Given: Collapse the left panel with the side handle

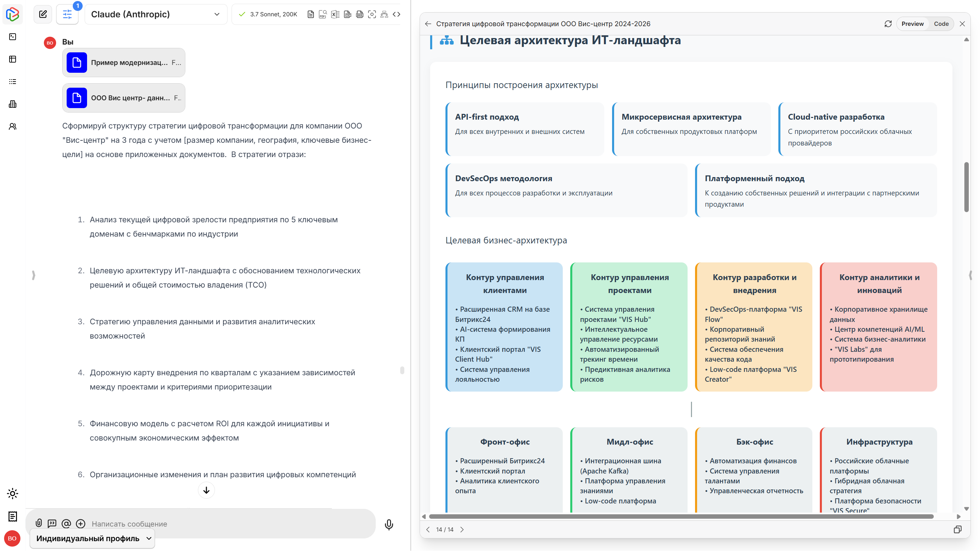Looking at the screenshot, I should click(x=33, y=275).
